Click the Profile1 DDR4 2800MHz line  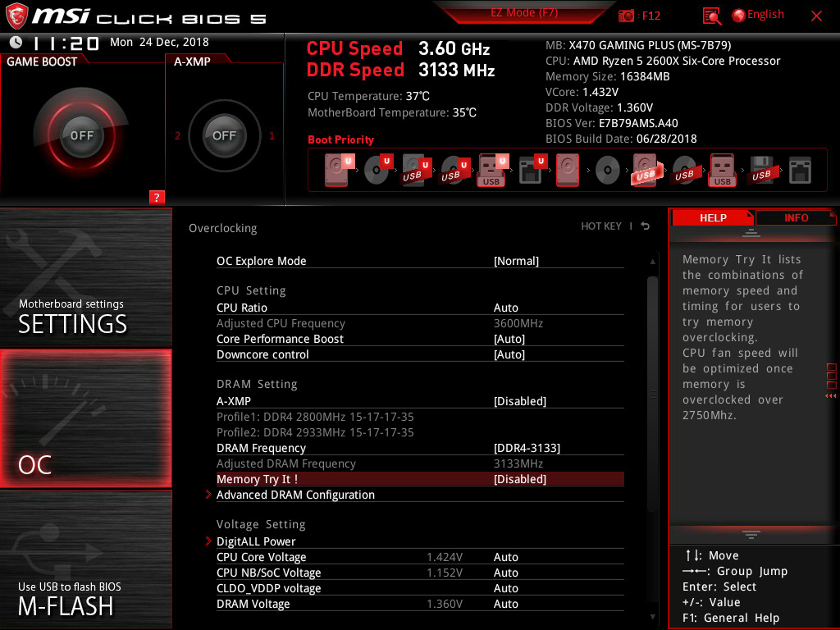(x=315, y=417)
